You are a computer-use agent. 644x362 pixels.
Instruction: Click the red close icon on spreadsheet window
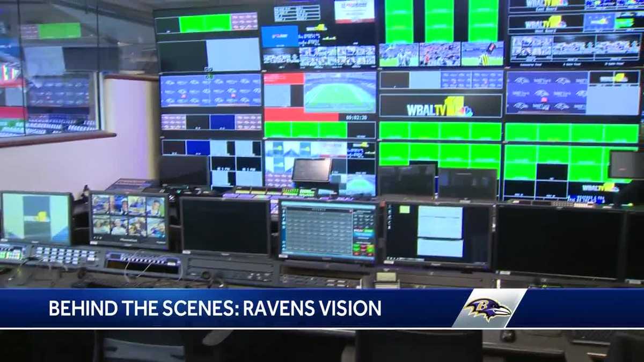click(350, 211)
